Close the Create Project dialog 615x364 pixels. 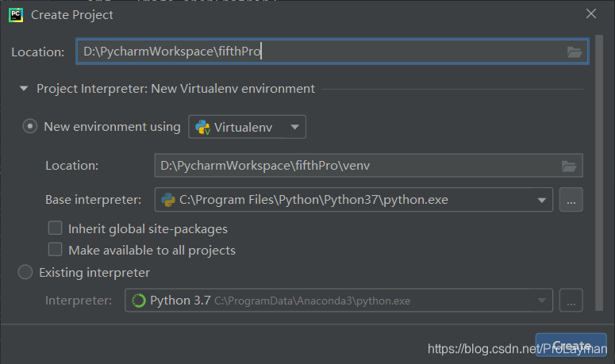[591, 14]
